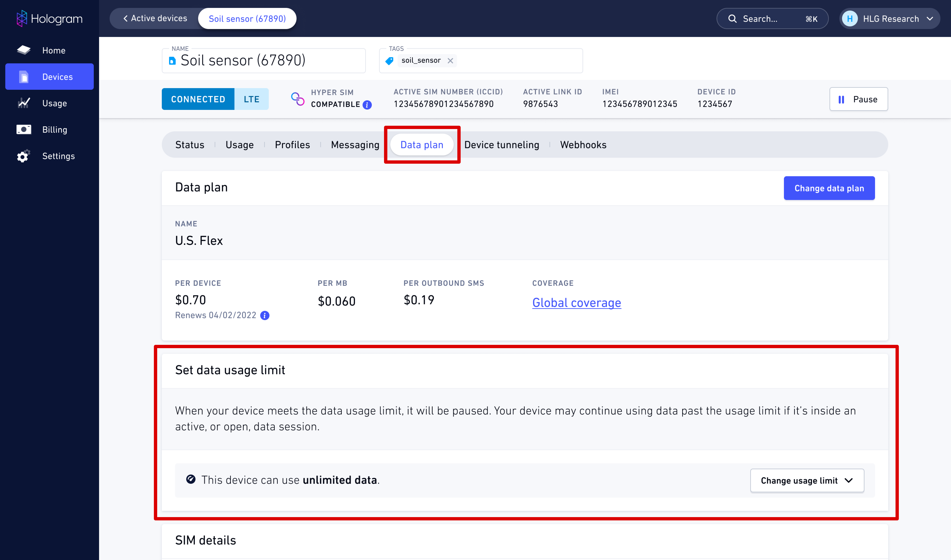This screenshot has height=560, width=951.
Task: Select the Data plan tab
Action: (422, 145)
